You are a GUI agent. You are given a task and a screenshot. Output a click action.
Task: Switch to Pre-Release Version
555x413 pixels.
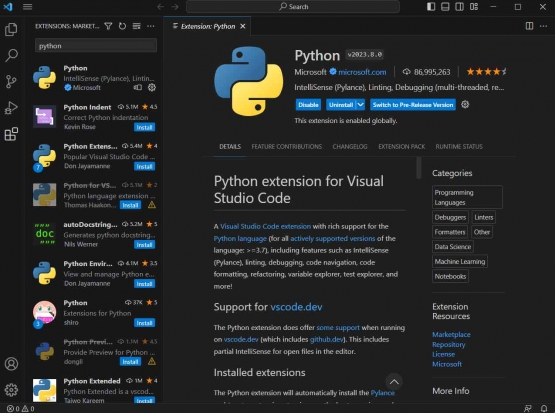[413, 105]
